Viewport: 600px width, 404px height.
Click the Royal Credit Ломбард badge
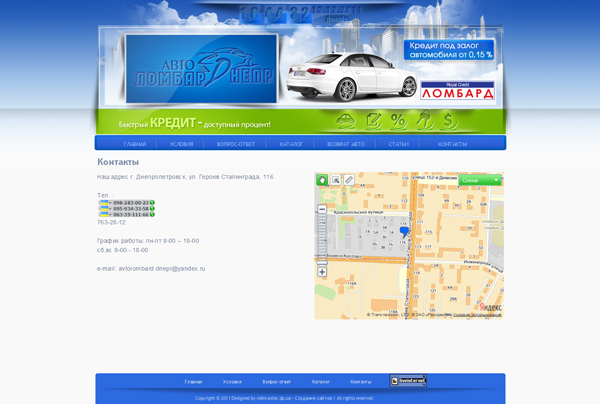457,91
